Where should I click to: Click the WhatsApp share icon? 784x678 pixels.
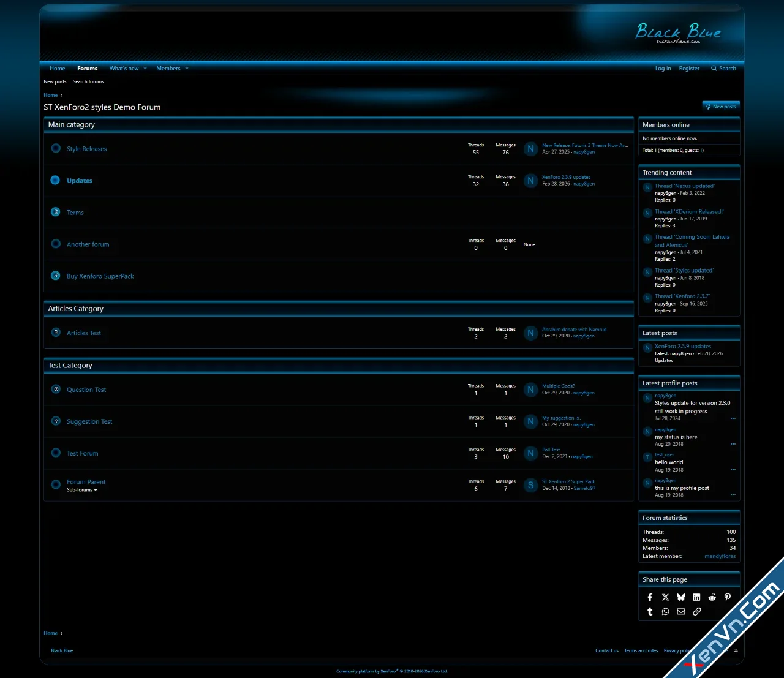(666, 611)
